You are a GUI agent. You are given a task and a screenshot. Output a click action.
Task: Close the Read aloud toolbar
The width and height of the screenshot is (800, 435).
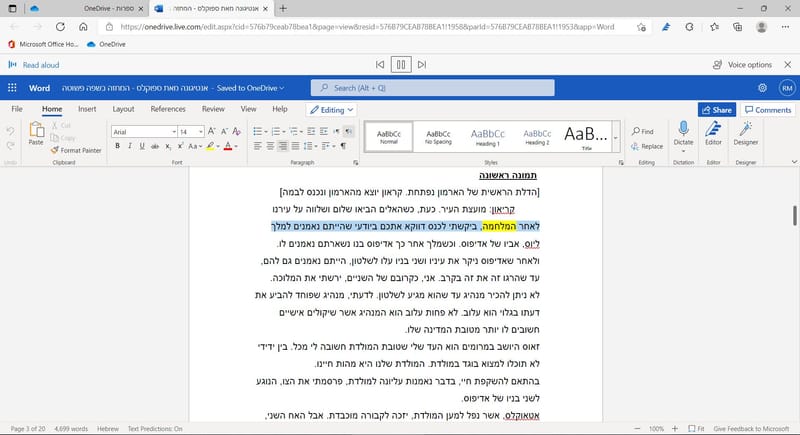click(x=788, y=65)
